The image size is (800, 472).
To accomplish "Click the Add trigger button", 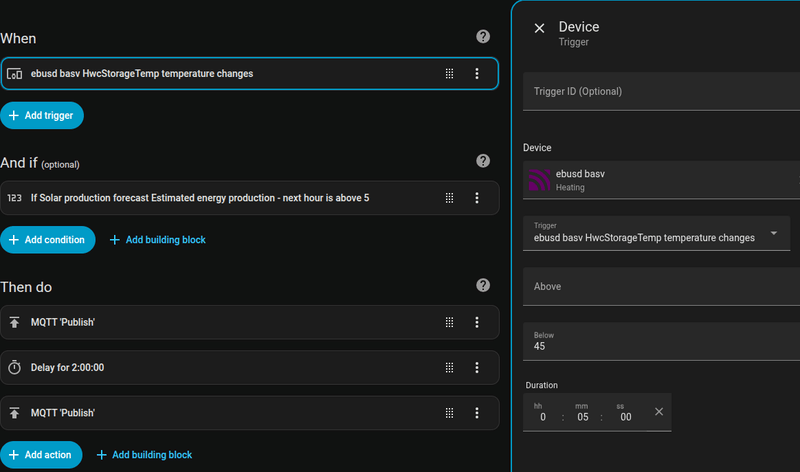I will pos(42,116).
